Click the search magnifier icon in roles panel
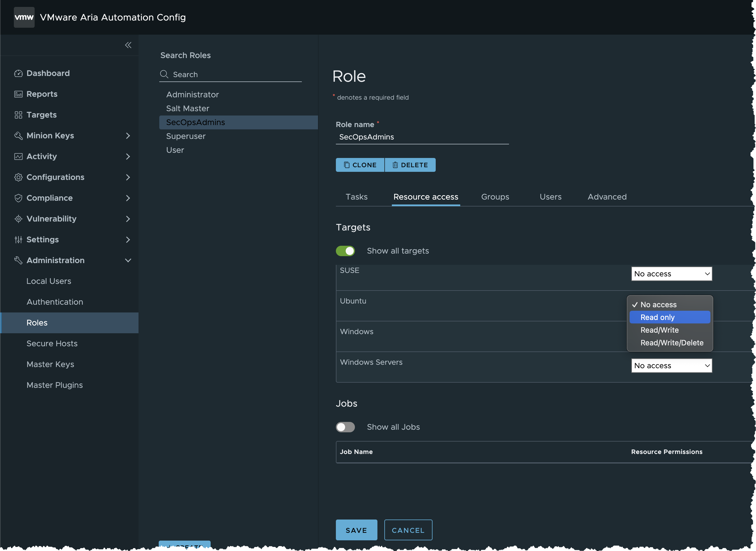Image resolution: width=756 pixels, height=551 pixels. 164,74
